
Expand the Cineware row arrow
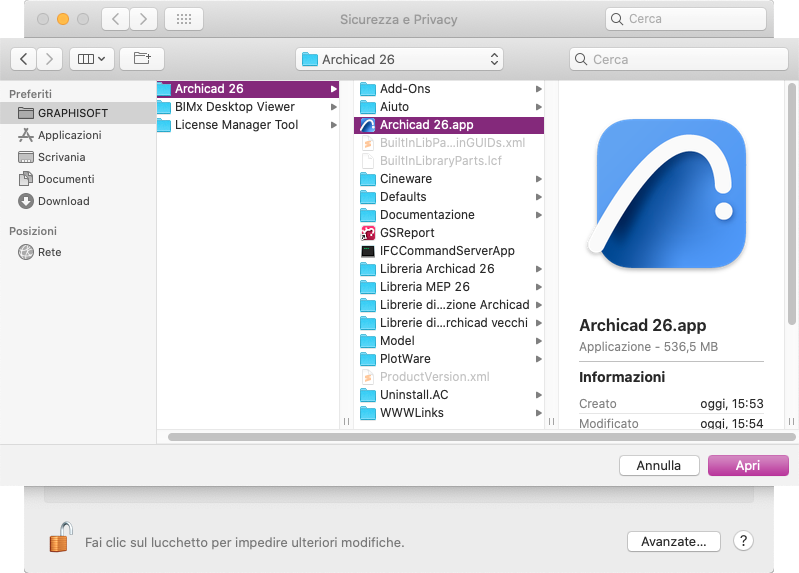pyautogui.click(x=539, y=179)
